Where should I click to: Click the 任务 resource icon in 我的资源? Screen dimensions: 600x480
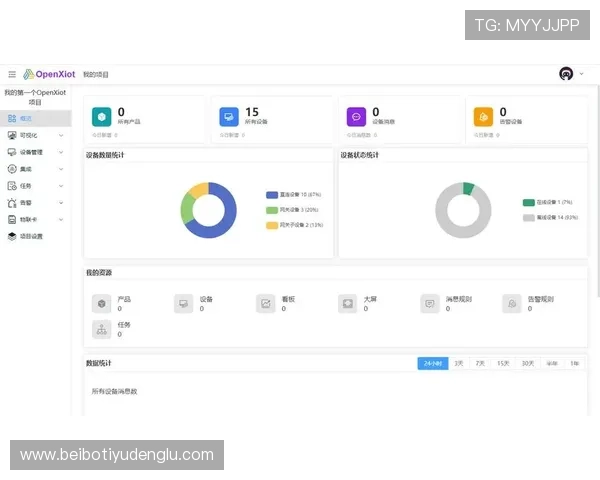point(101,329)
